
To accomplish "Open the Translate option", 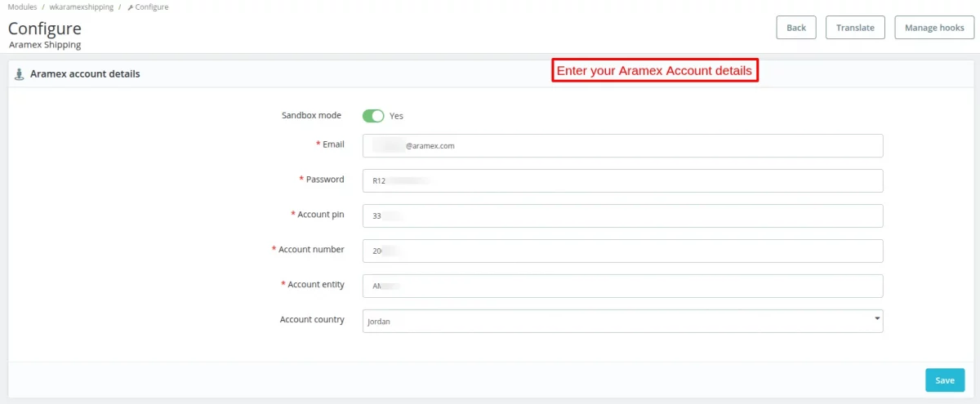I will [x=855, y=28].
